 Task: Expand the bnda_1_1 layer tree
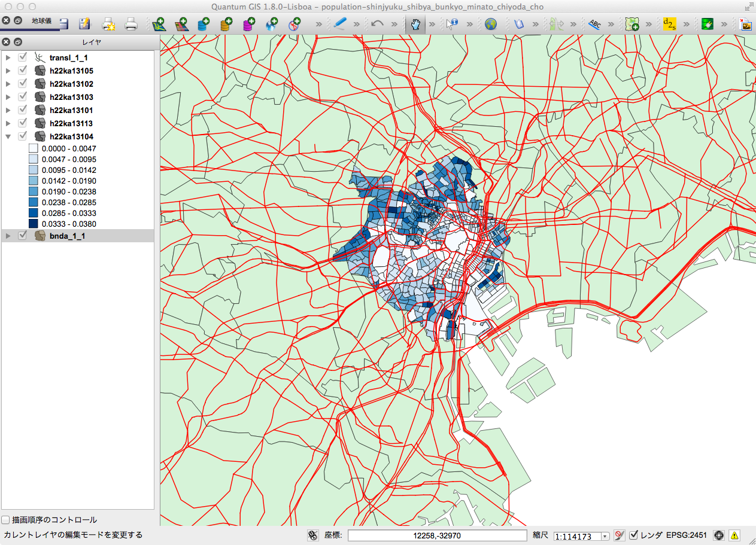pyautogui.click(x=8, y=236)
